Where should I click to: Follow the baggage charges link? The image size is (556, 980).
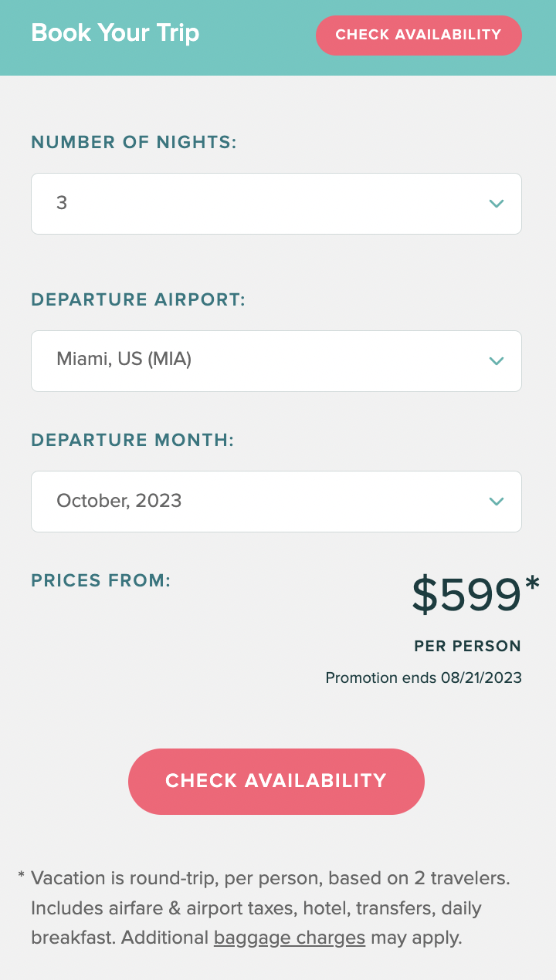289,938
